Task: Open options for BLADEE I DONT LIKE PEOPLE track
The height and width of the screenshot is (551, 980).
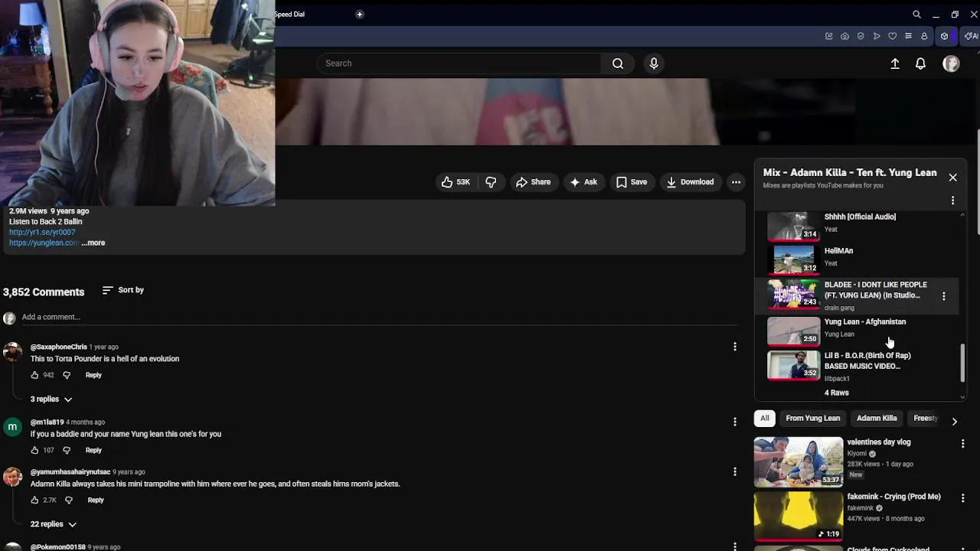Action: click(943, 296)
